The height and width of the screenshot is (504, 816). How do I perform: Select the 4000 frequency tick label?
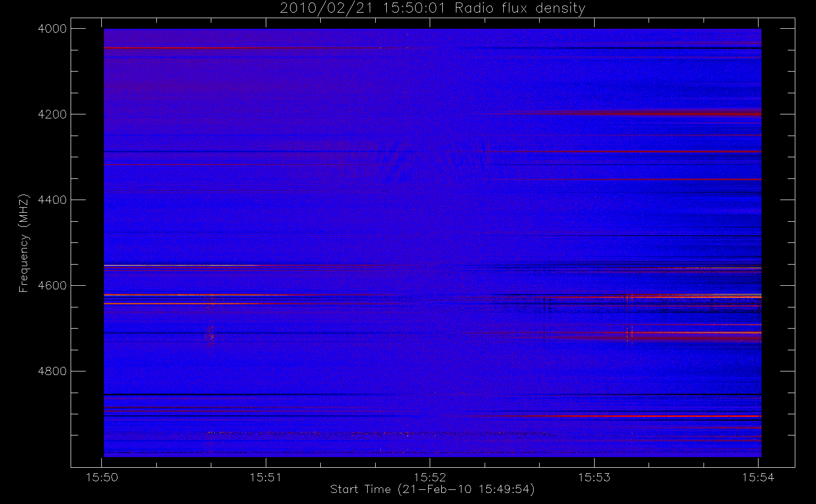point(52,29)
